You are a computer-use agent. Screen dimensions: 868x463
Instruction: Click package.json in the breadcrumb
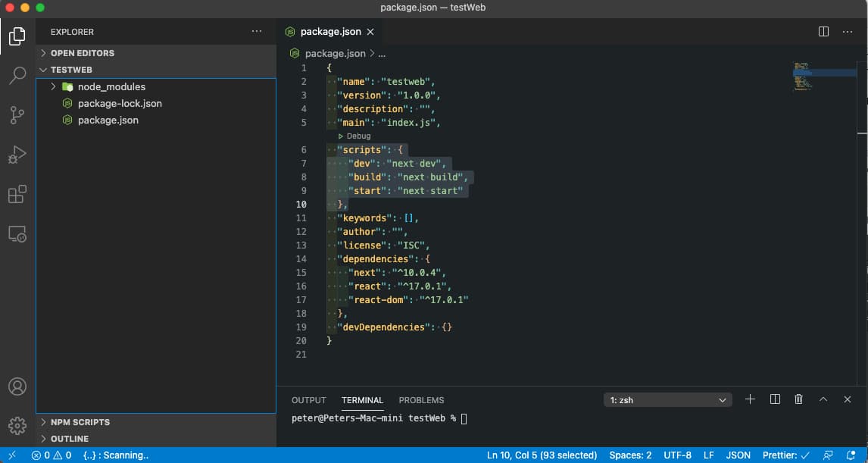tap(335, 54)
